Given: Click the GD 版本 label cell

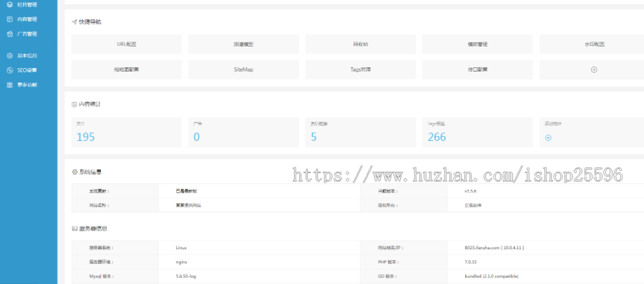Looking at the screenshot, I should coord(404,276).
